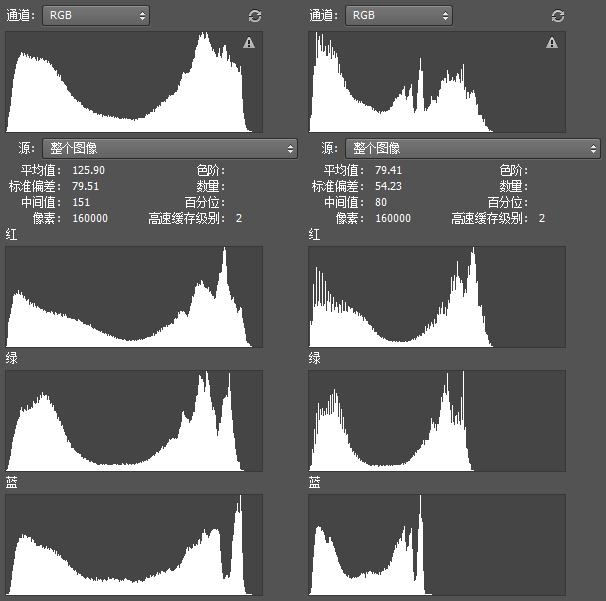This screenshot has height=601, width=606.
Task: Click the right 红 (red) channel histogram
Action: click(437, 297)
